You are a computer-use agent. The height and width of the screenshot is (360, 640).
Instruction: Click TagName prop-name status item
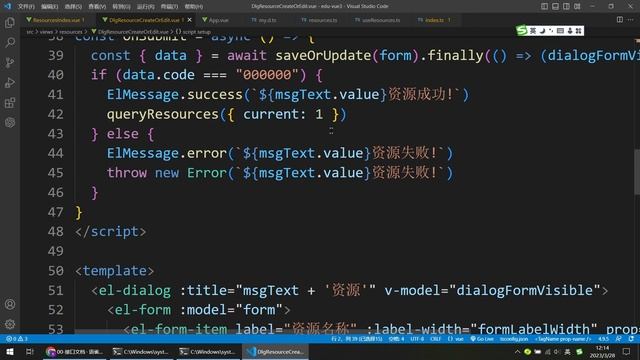[562, 339]
